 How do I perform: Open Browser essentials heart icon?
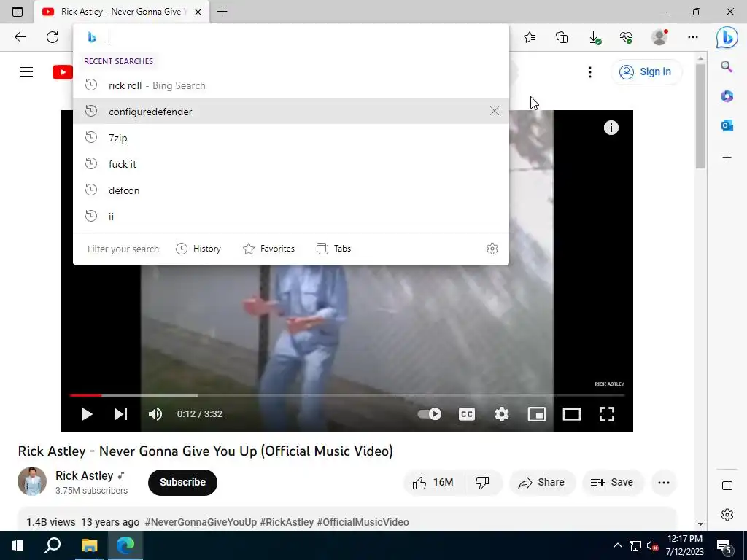pyautogui.click(x=626, y=37)
